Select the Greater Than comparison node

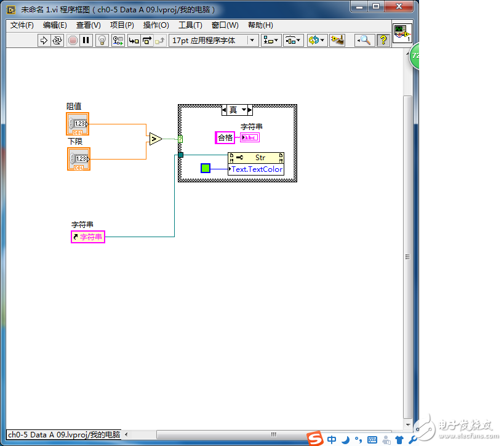[156, 139]
